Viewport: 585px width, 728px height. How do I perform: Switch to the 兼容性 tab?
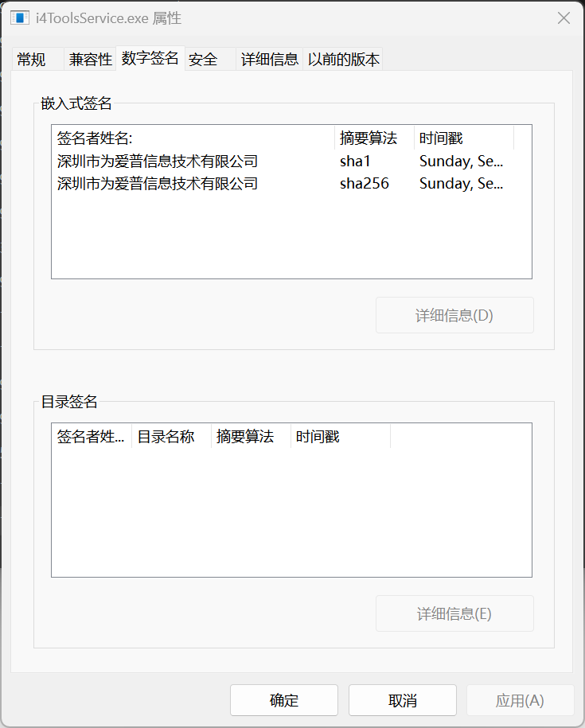click(90, 60)
